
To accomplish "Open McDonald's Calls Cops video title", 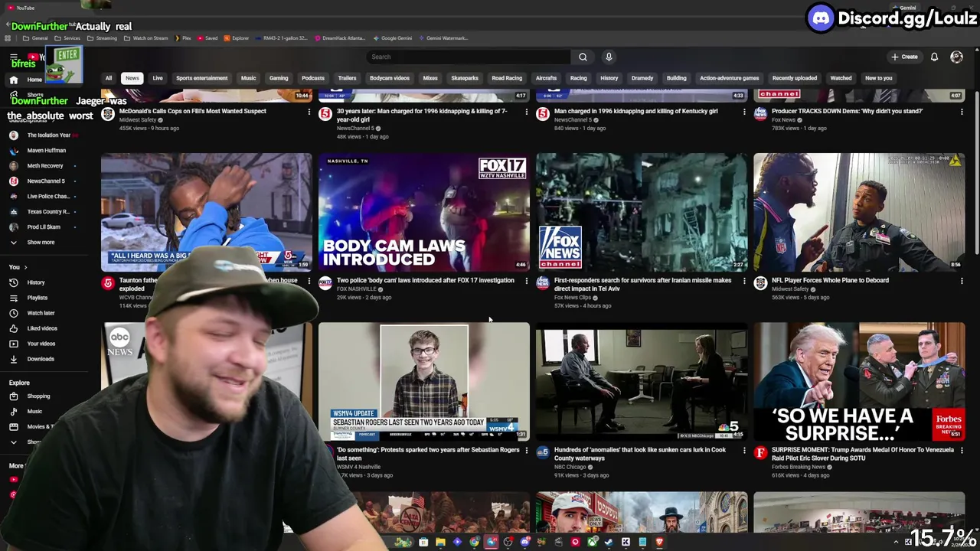I will pos(192,111).
